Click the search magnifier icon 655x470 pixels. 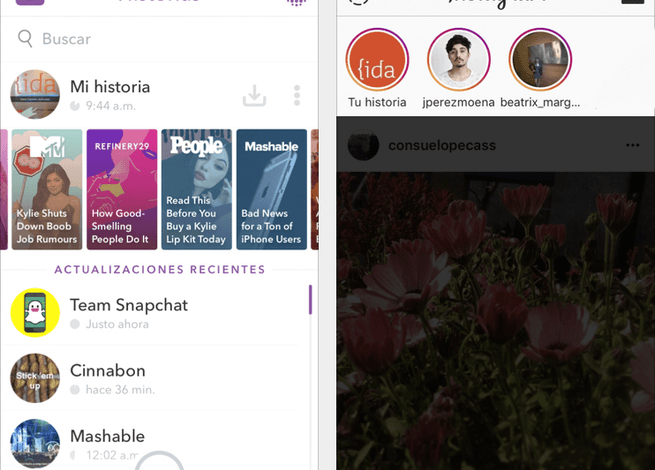(x=25, y=39)
